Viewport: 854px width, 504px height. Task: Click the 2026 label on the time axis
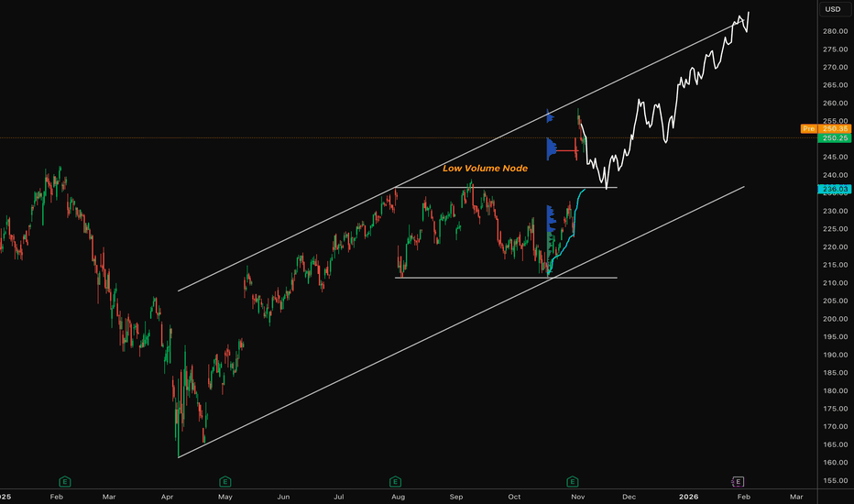tap(688, 496)
